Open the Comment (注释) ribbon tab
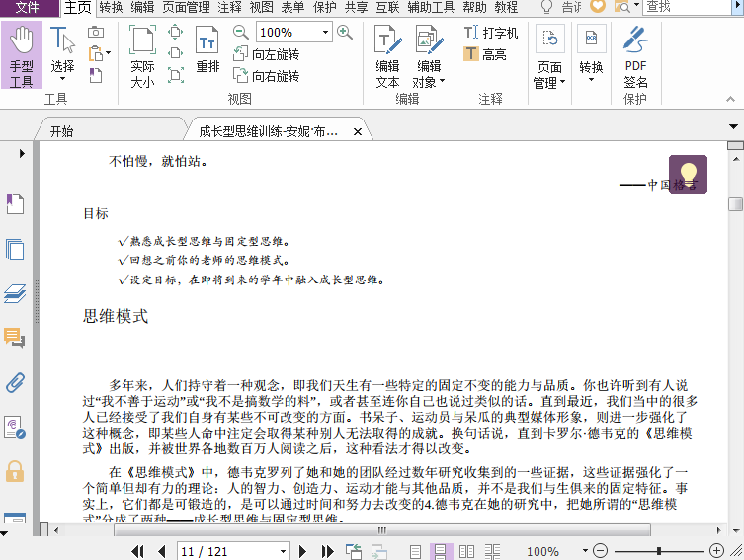This screenshot has width=744, height=560. pos(229,7)
